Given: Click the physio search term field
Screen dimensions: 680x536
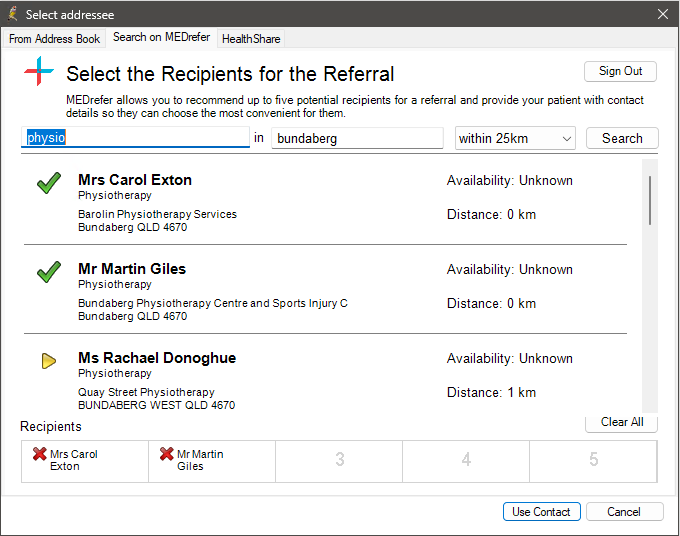Looking at the screenshot, I should click(x=135, y=137).
